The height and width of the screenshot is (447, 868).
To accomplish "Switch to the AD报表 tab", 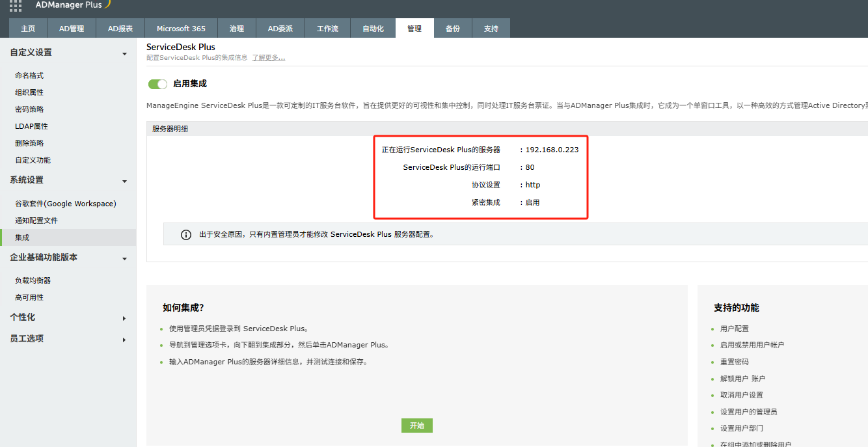I will [120, 29].
